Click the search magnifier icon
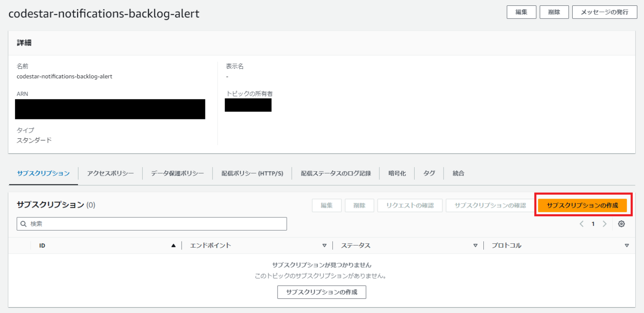 tap(23, 224)
